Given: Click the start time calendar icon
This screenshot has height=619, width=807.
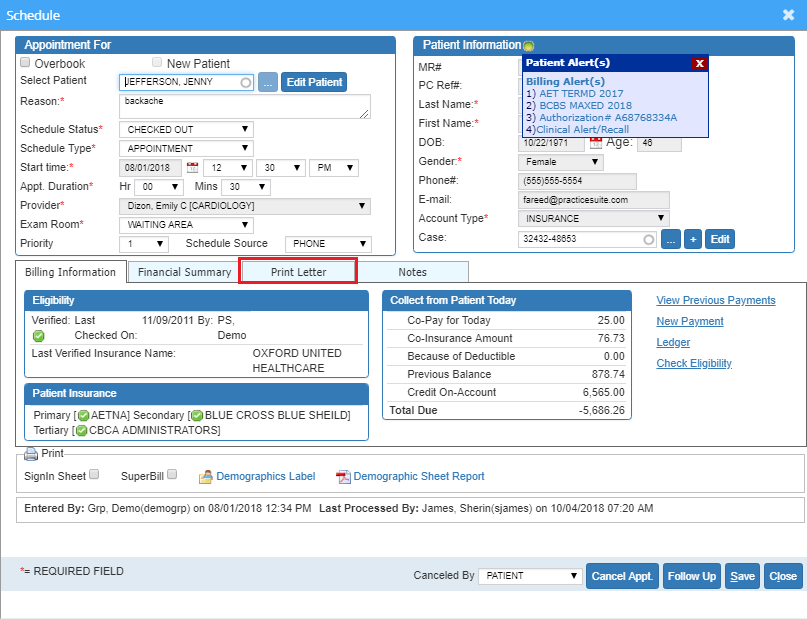Looking at the screenshot, I should [x=193, y=168].
